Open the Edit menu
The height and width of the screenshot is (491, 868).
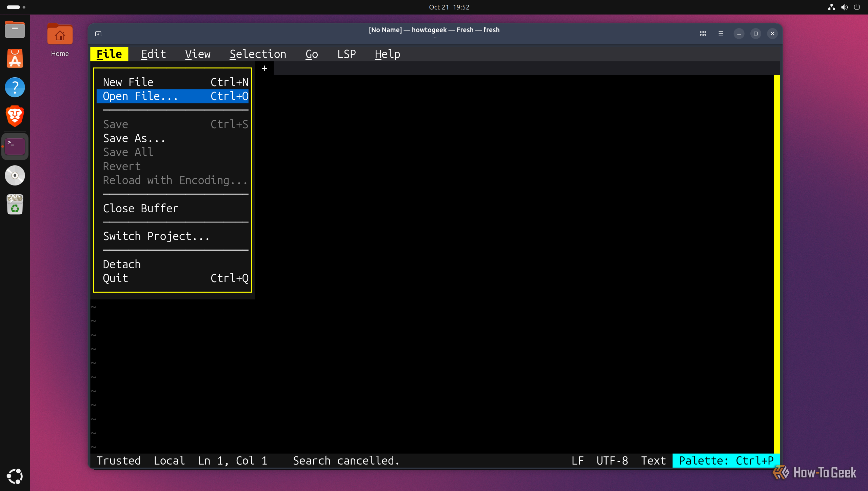154,54
